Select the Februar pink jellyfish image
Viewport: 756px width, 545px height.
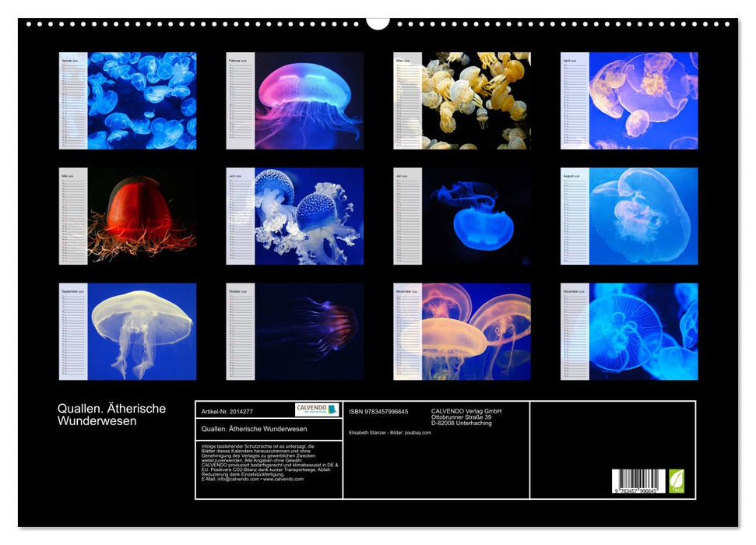pyautogui.click(x=308, y=100)
